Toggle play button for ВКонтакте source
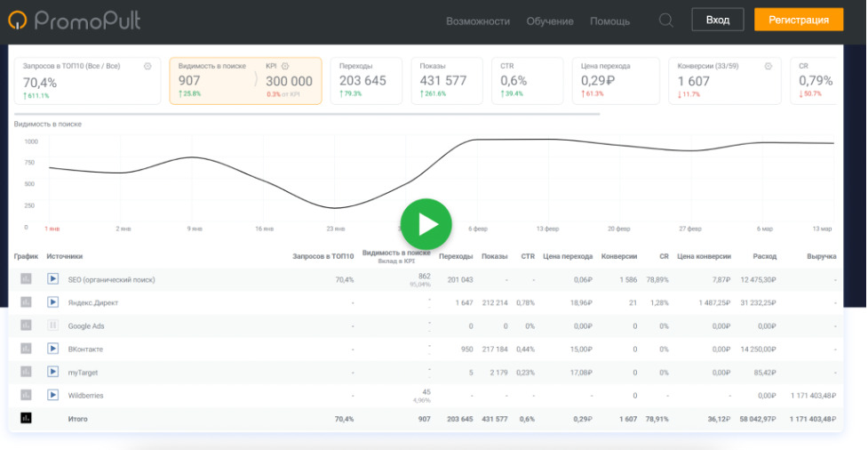 click(x=52, y=349)
